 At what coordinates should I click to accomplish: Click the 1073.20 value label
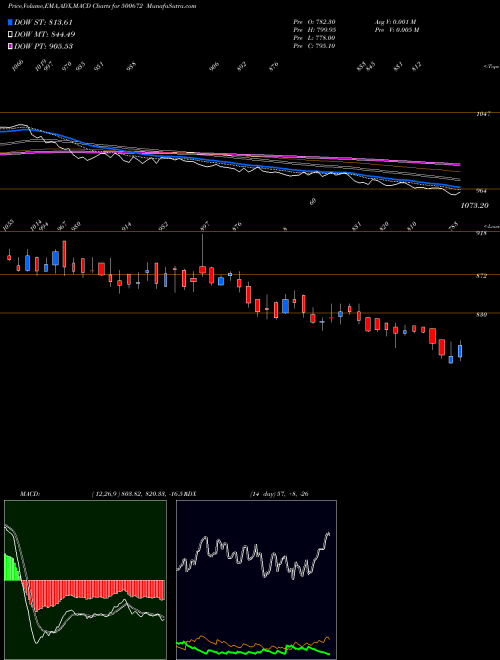click(474, 205)
